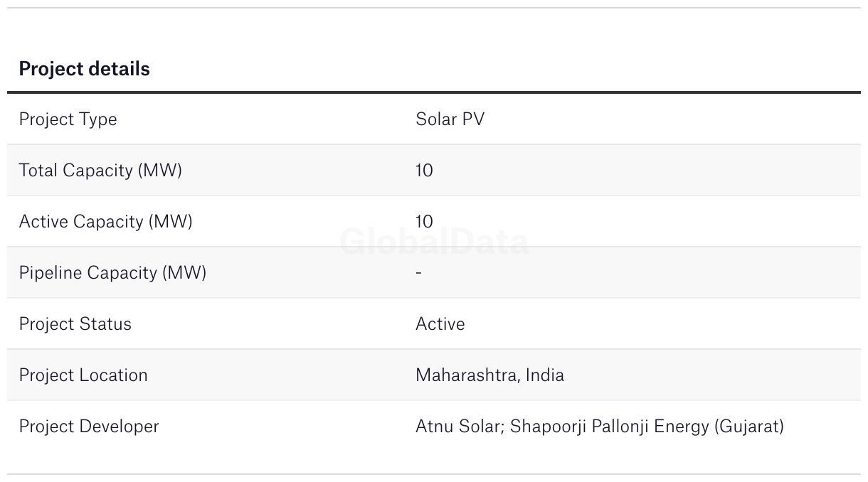
Task: Select the Project Developer label
Action: [89, 427]
